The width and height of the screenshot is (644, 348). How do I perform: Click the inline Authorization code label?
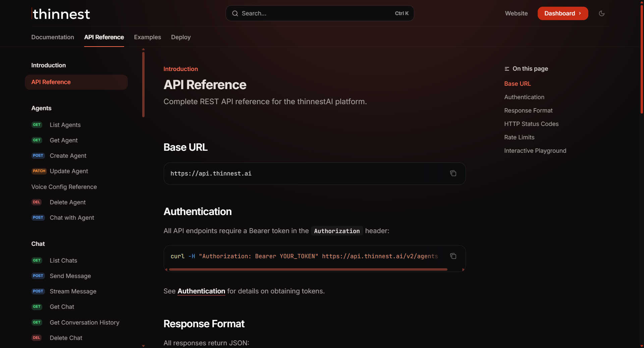click(x=337, y=231)
